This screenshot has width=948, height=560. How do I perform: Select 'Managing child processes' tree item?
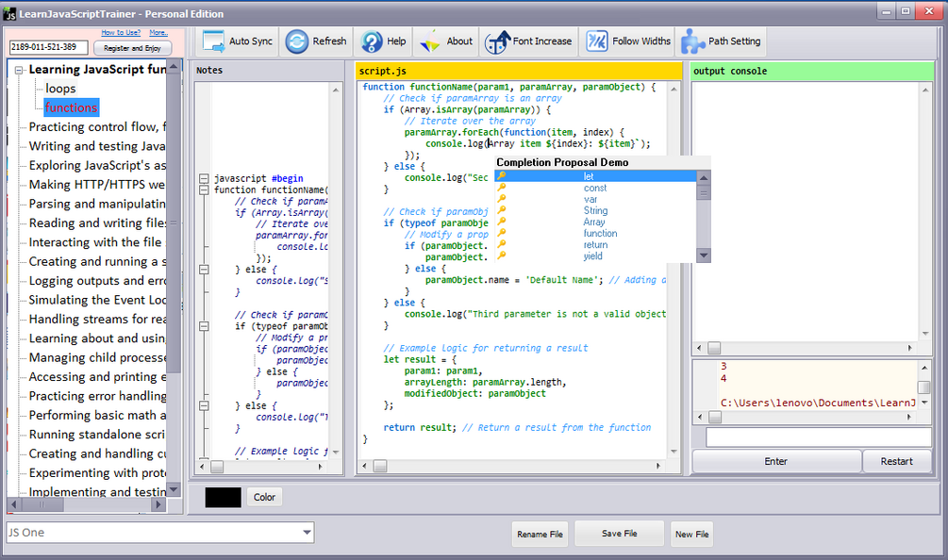(x=97, y=357)
